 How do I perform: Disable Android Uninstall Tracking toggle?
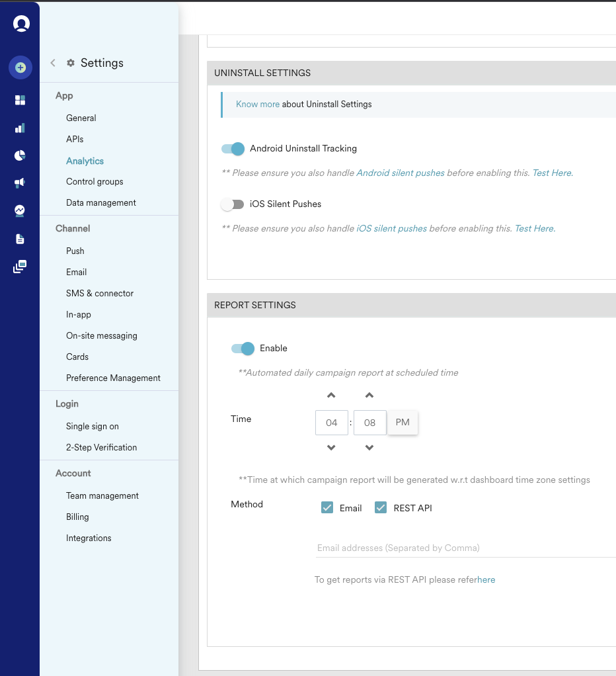[233, 149]
